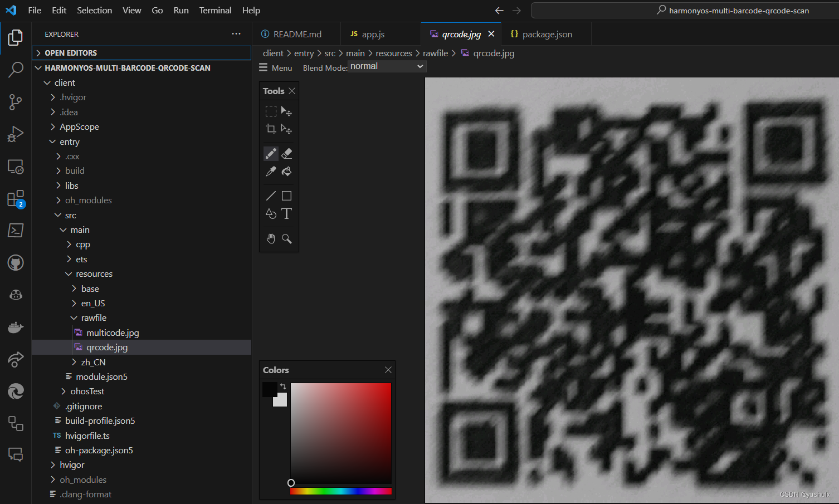Open Explorer more actions ellipsis
The height and width of the screenshot is (504, 839).
point(236,34)
